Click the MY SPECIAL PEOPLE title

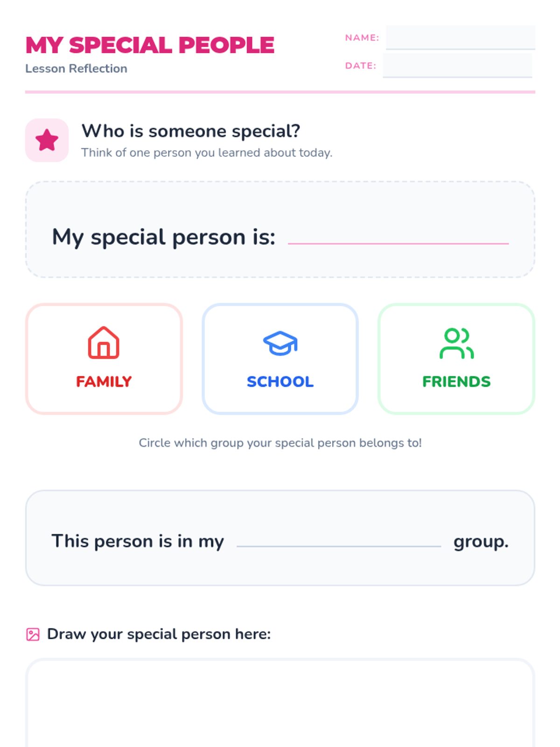click(150, 45)
